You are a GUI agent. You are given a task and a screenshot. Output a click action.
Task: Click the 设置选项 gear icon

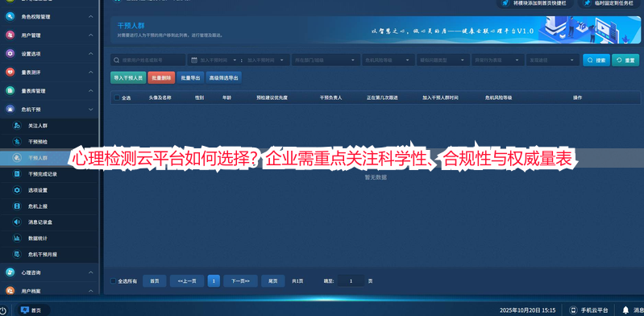[10, 54]
